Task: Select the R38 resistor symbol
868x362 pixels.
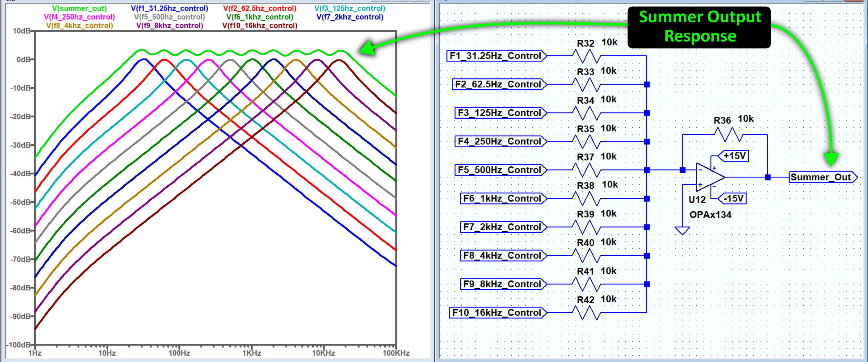Action: point(587,199)
